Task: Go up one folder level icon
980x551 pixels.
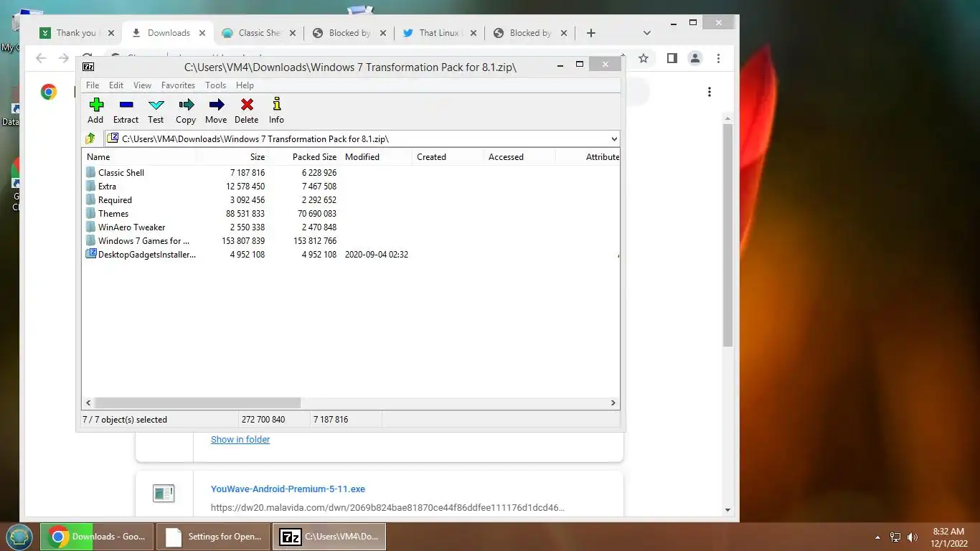Action: pos(90,138)
